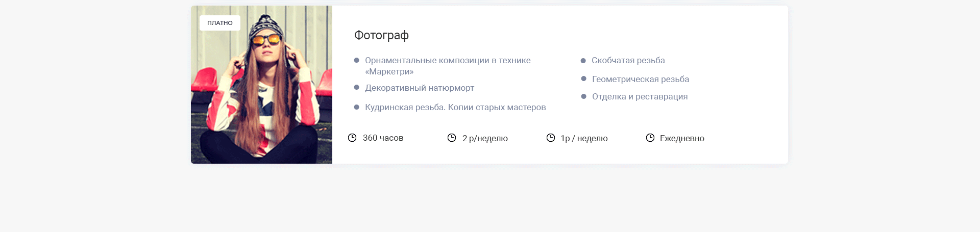Click the clock icon beside 360 часов
Viewport: 980px width, 232px height.
[352, 138]
